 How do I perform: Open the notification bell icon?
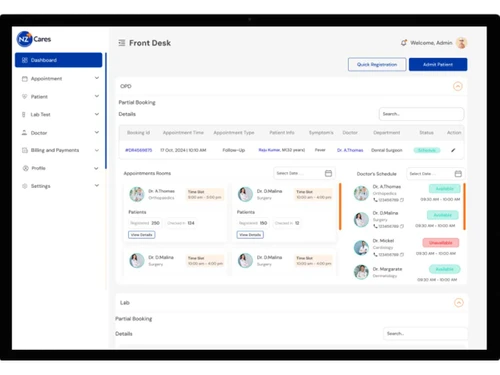coord(404,43)
